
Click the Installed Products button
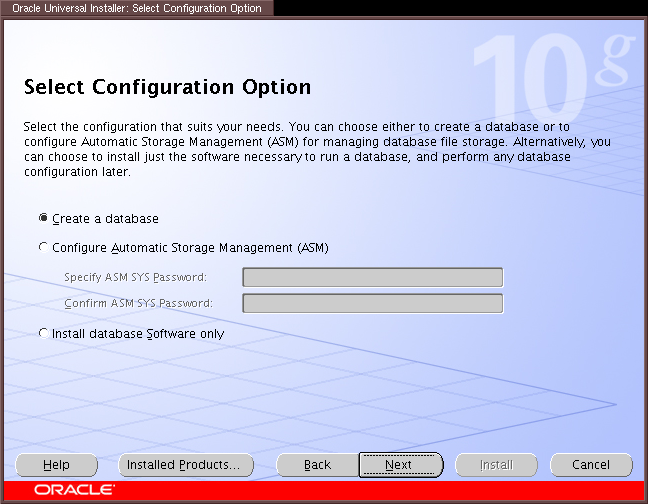185,465
